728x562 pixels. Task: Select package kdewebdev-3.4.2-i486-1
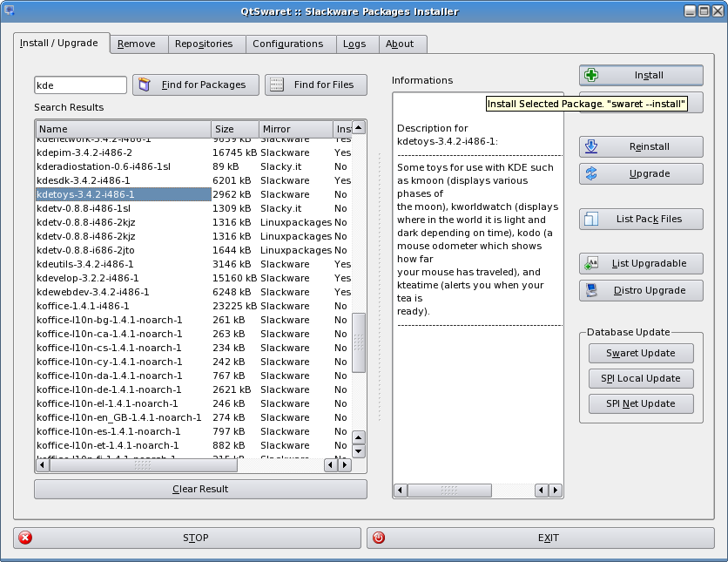pos(93,292)
